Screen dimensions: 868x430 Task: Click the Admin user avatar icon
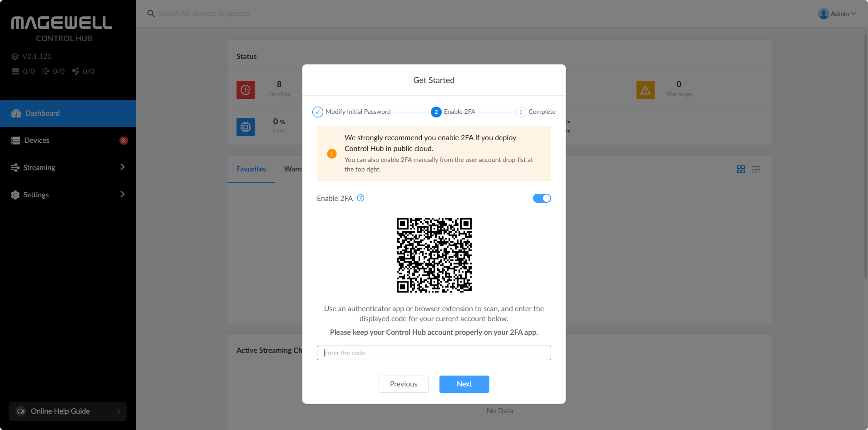[824, 14]
